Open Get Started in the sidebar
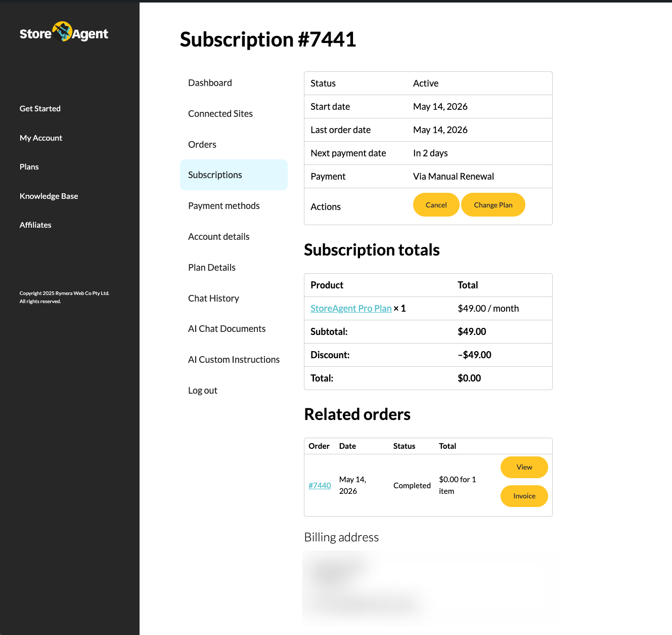Image resolution: width=672 pixels, height=635 pixels. click(x=40, y=108)
